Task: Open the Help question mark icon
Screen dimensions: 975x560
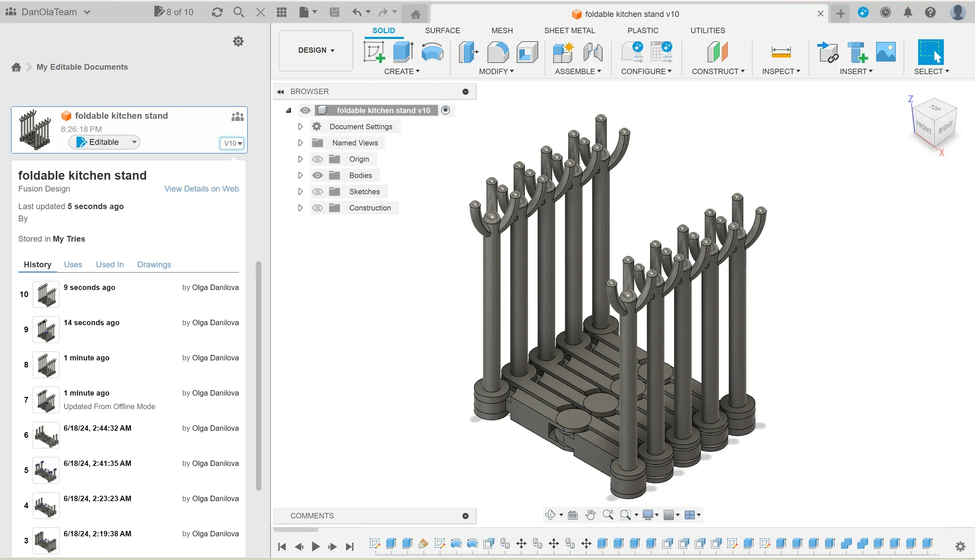Action: (x=930, y=12)
